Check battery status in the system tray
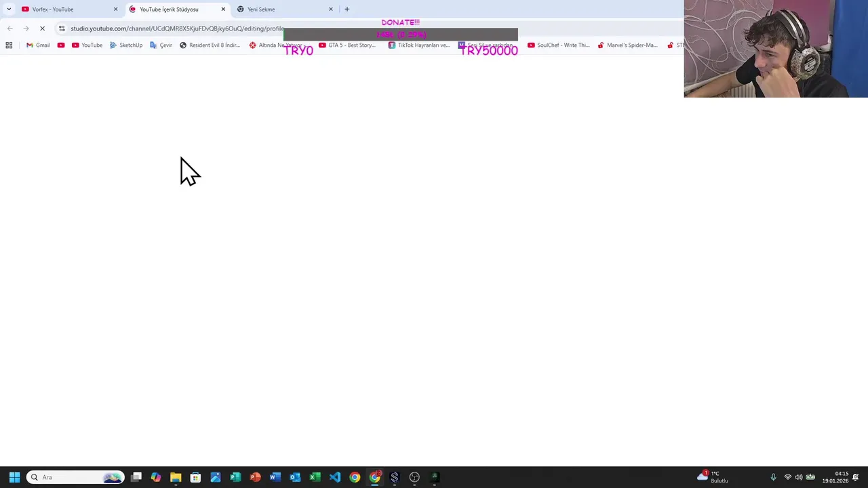 (810, 477)
